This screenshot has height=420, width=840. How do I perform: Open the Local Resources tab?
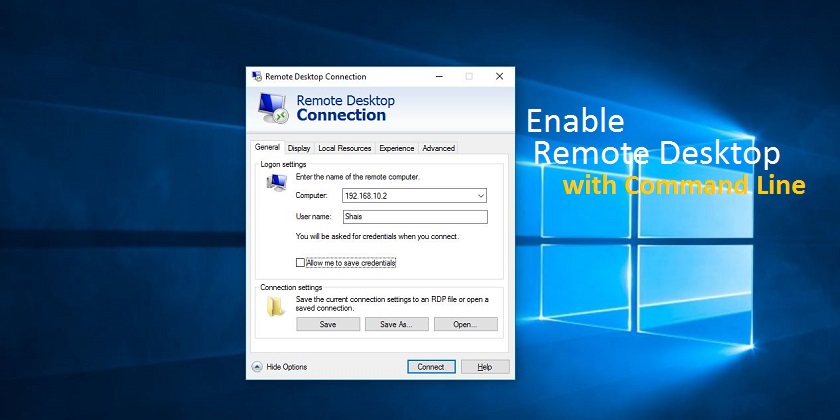click(x=344, y=148)
